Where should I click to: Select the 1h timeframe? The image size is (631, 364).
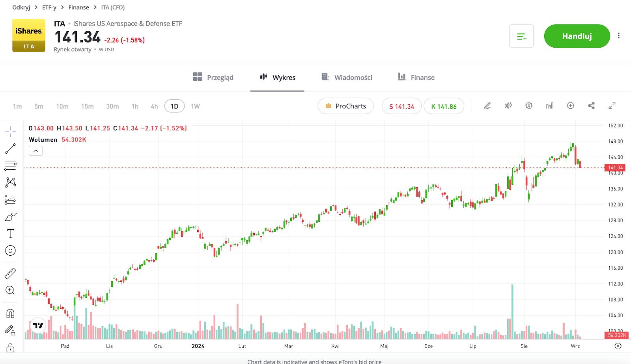click(135, 106)
